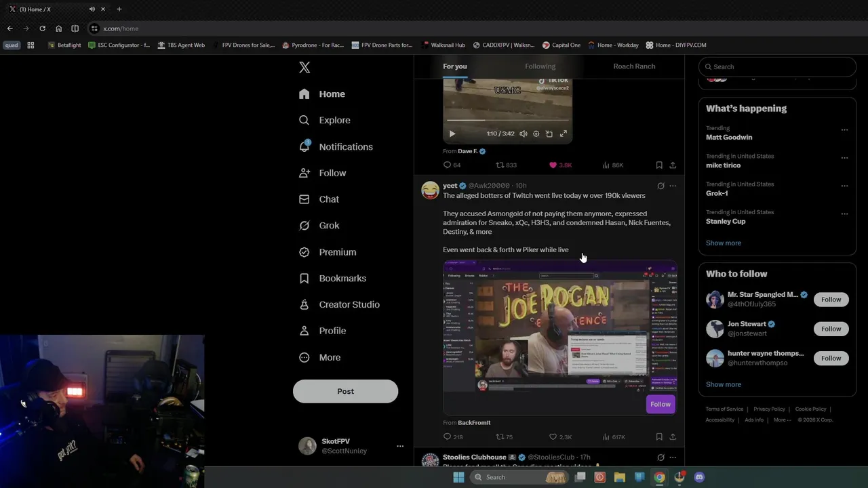The image size is (868, 488).
Task: Open the Chat sidebar item
Action: point(319,199)
